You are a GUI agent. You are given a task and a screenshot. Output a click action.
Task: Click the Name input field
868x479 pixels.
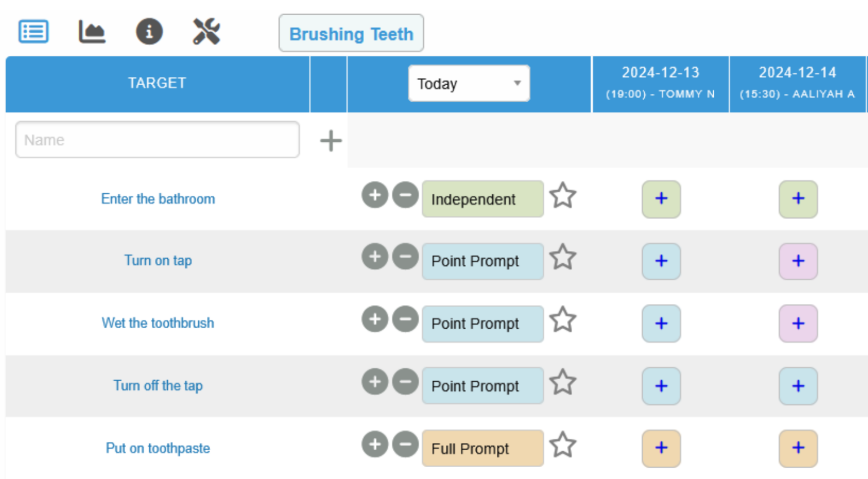[x=157, y=140]
